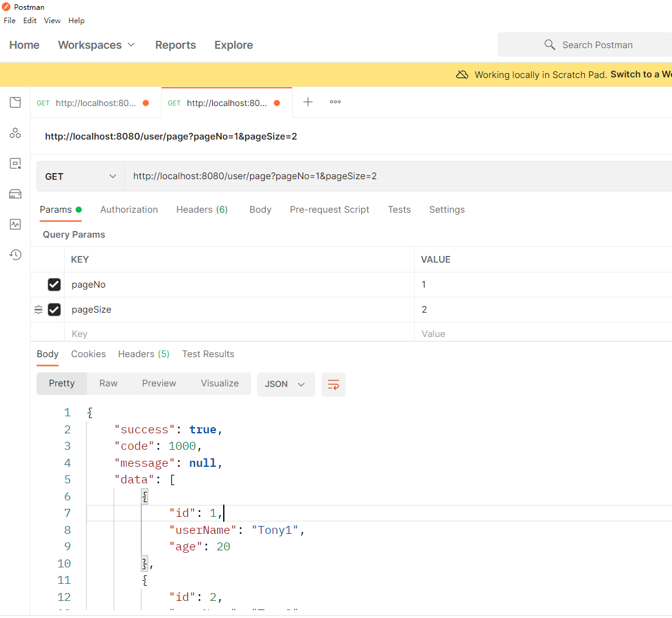Screen dimensions: 672x618
Task: Toggle word wrap in response body
Action: [x=334, y=385]
